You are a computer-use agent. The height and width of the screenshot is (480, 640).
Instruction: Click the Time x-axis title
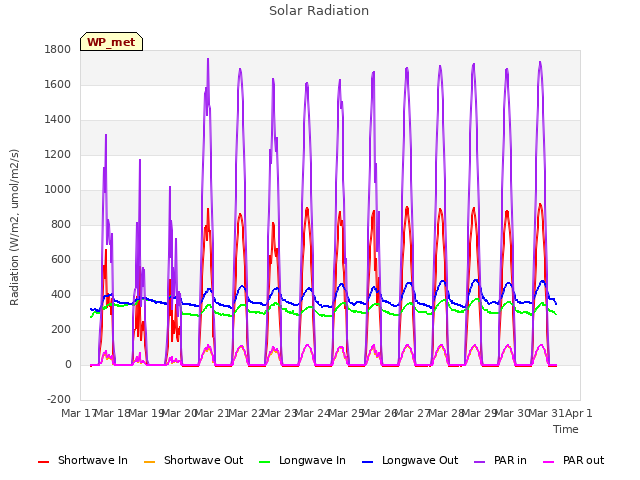(566, 429)
